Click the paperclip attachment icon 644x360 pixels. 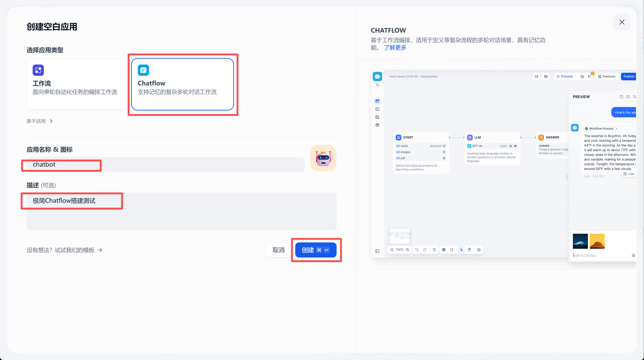633,256
